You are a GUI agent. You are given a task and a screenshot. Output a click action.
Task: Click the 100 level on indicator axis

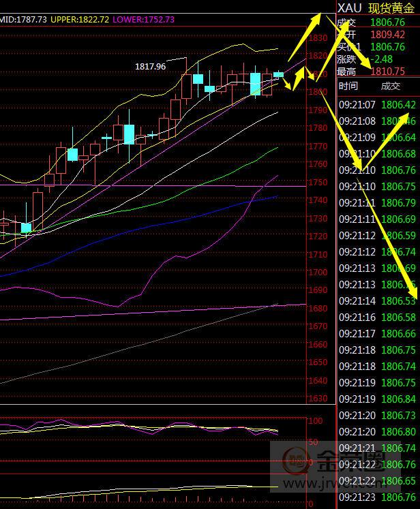pyautogui.click(x=316, y=421)
